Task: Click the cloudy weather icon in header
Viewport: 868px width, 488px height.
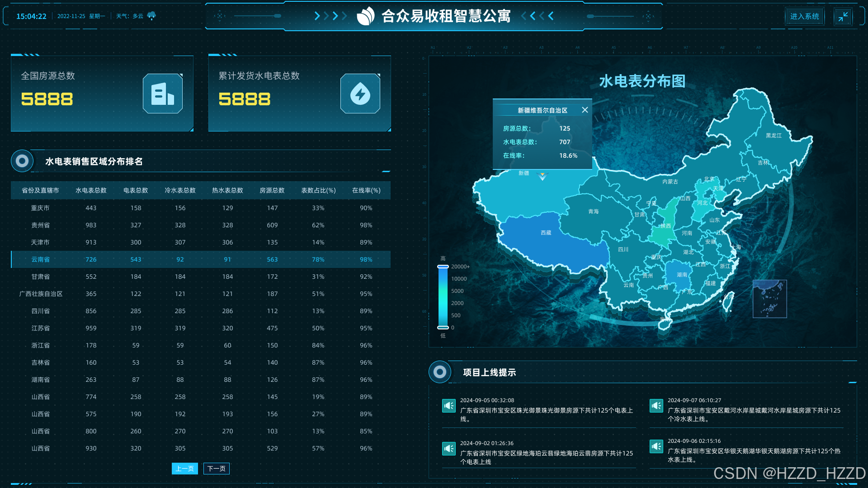Action: pyautogui.click(x=151, y=16)
